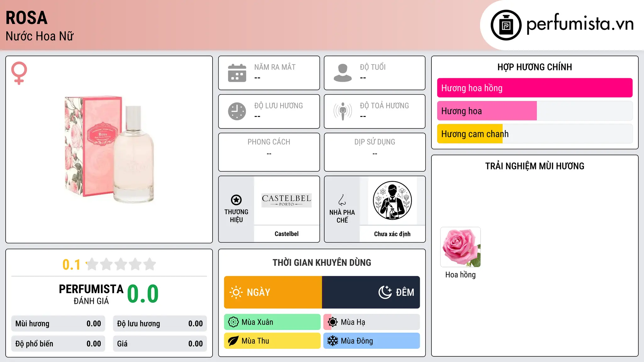Click the clock icon beside Độ lưu hương
This screenshot has height=362, width=644.
coord(237,111)
